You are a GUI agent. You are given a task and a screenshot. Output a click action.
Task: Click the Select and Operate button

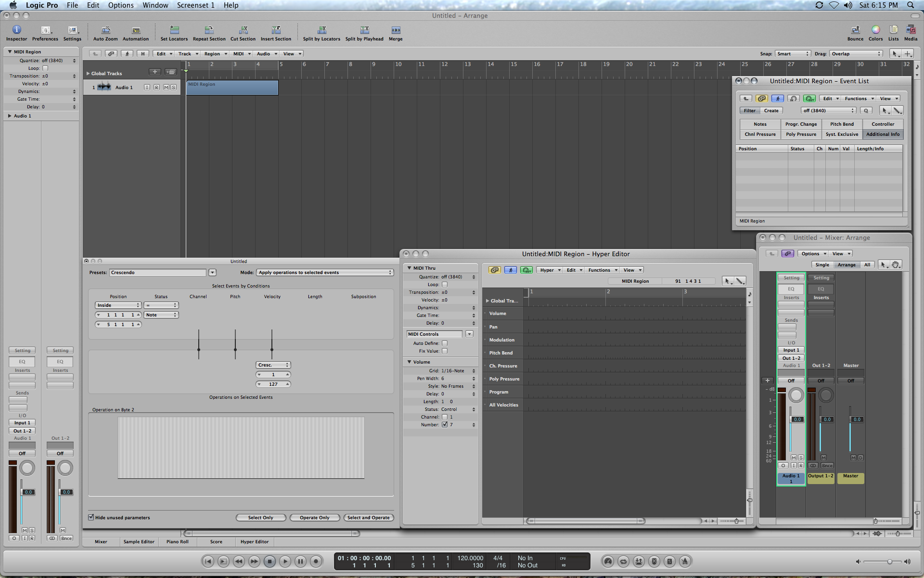pyautogui.click(x=369, y=518)
